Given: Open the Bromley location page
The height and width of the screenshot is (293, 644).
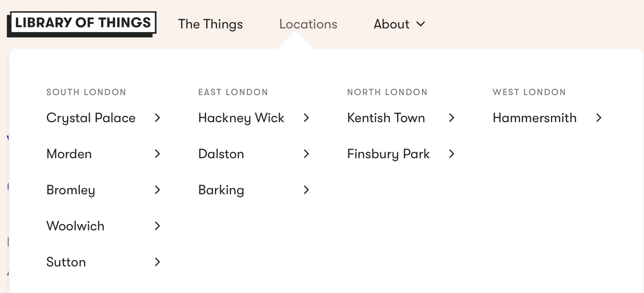Looking at the screenshot, I should tap(71, 190).
